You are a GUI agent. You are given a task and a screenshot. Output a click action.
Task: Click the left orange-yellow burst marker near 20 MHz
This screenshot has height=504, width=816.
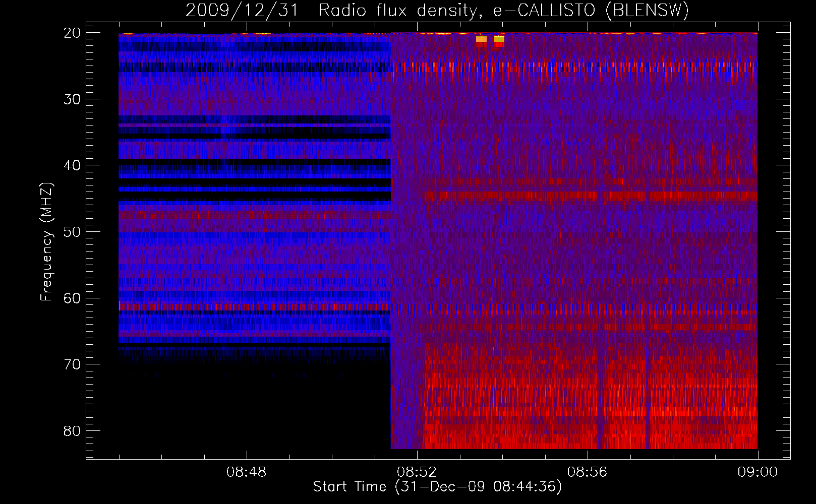click(481, 41)
